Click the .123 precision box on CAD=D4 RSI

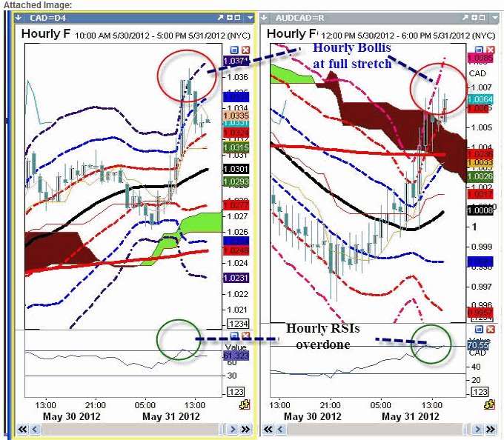tap(236, 392)
